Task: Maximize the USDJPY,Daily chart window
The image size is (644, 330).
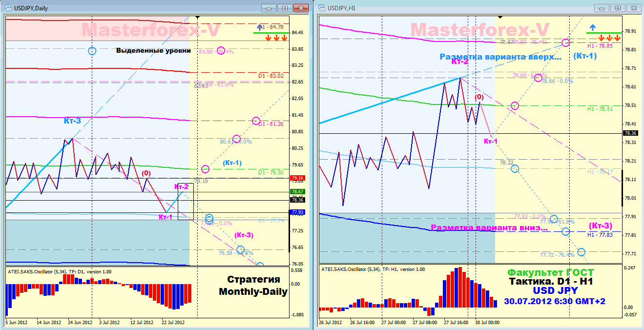Action: (285, 8)
